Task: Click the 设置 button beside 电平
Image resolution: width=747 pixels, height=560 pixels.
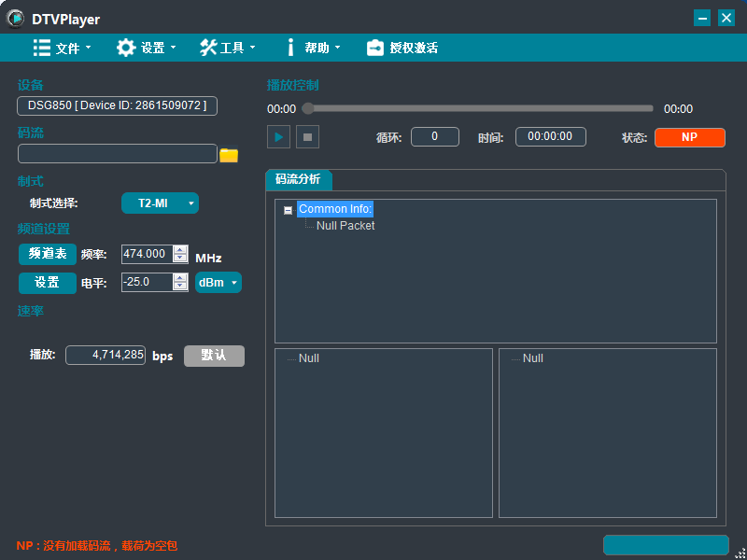Action: [48, 282]
